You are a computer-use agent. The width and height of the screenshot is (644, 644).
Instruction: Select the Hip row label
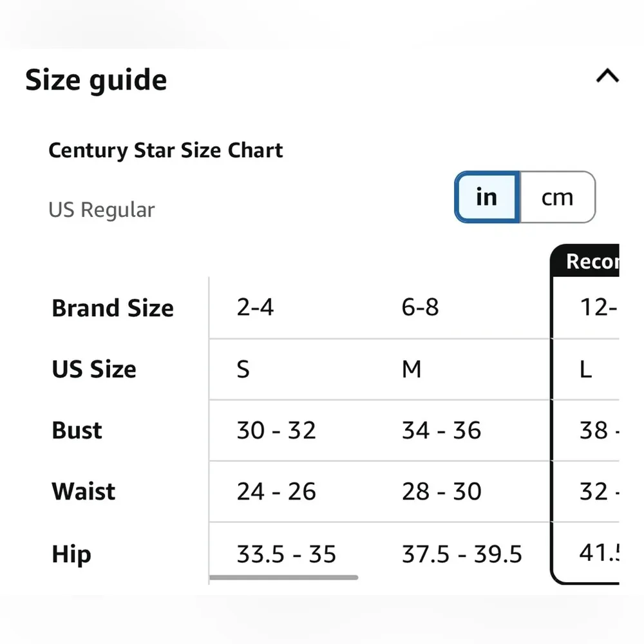(x=71, y=554)
